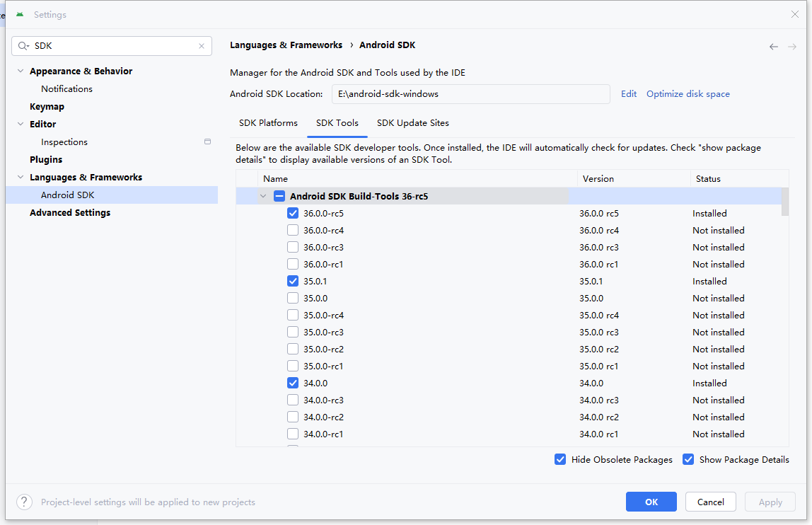Clear the SDK search using the X icon
The width and height of the screenshot is (812, 525).
201,45
